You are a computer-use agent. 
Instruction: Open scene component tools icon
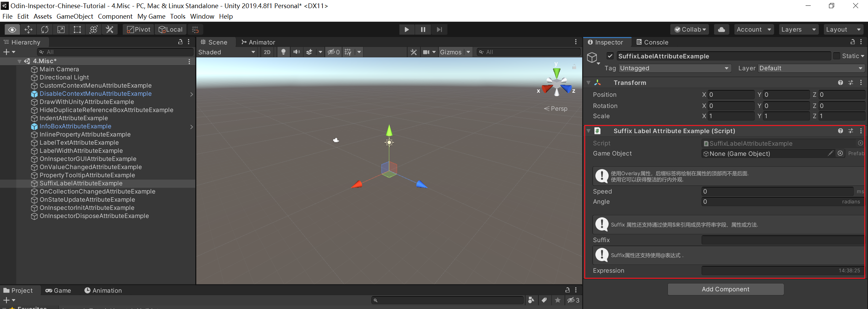pos(413,52)
